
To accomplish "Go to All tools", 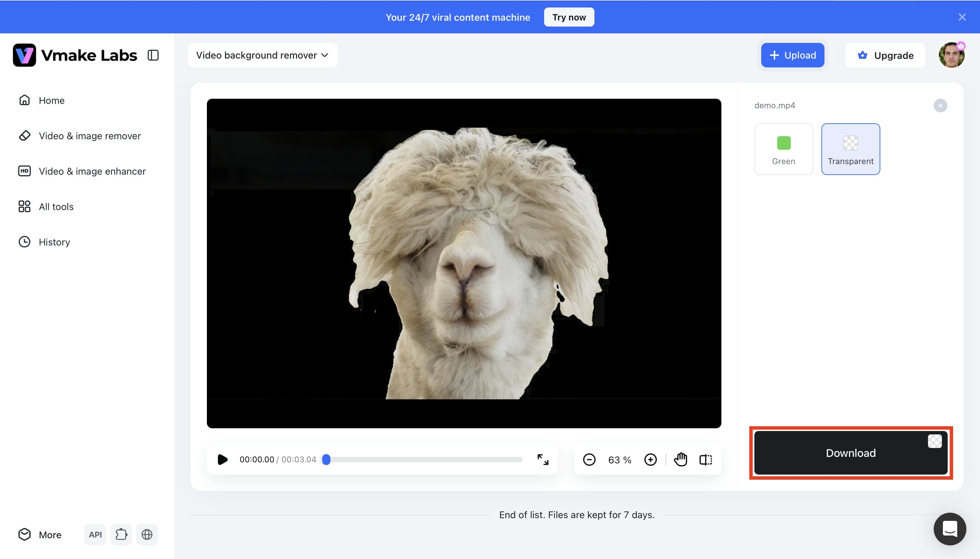I will [46, 207].
